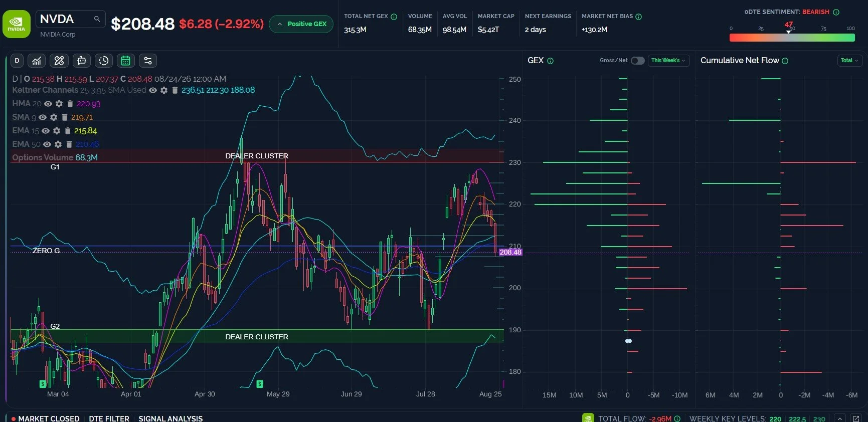868x422 pixels.
Task: Click the +130.2M net bias value
Action: 594,30
